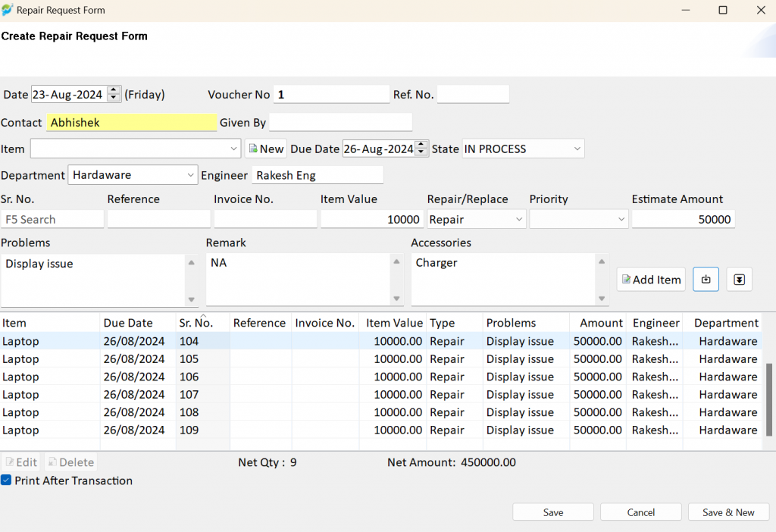Click the Save & New button
The image size is (776, 532).
[728, 512]
